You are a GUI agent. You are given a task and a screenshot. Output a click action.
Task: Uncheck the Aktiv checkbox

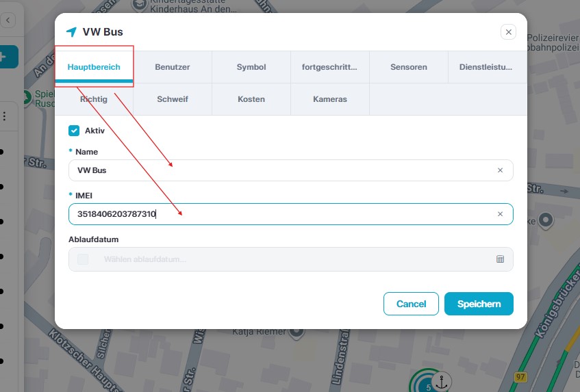pyautogui.click(x=74, y=131)
